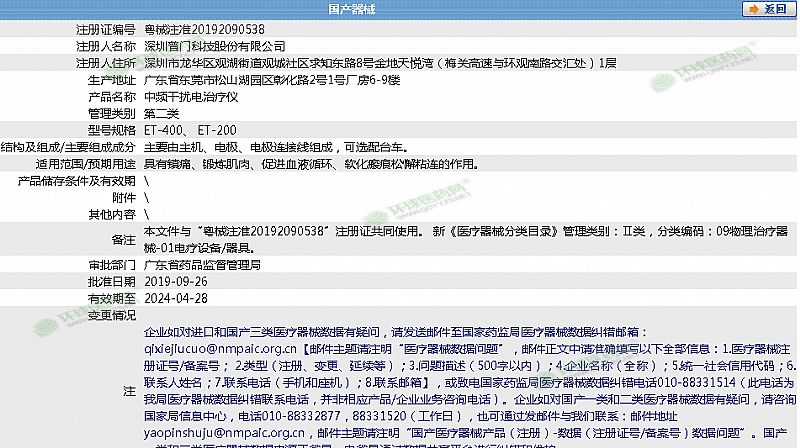800x448 pixels.
Task: Click the production address in Dongguan
Action: (273, 80)
